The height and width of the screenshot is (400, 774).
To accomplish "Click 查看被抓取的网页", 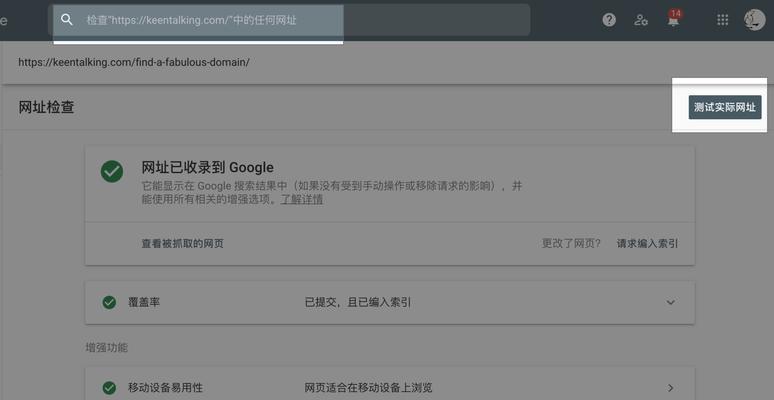I will click(183, 243).
